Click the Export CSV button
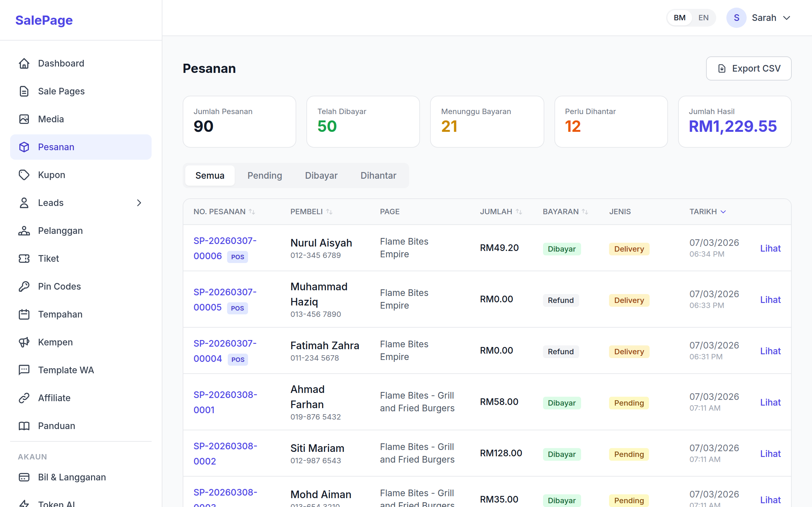The height and width of the screenshot is (507, 812). point(749,68)
